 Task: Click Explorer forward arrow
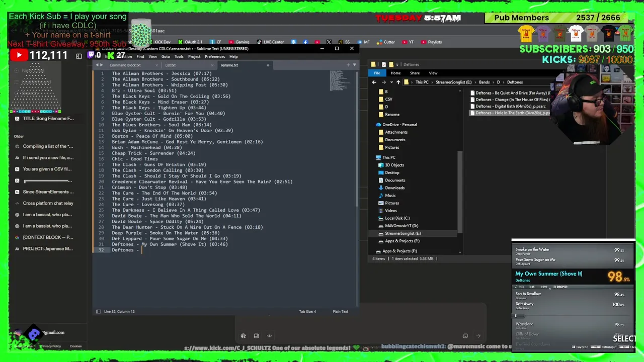pyautogui.click(x=383, y=82)
